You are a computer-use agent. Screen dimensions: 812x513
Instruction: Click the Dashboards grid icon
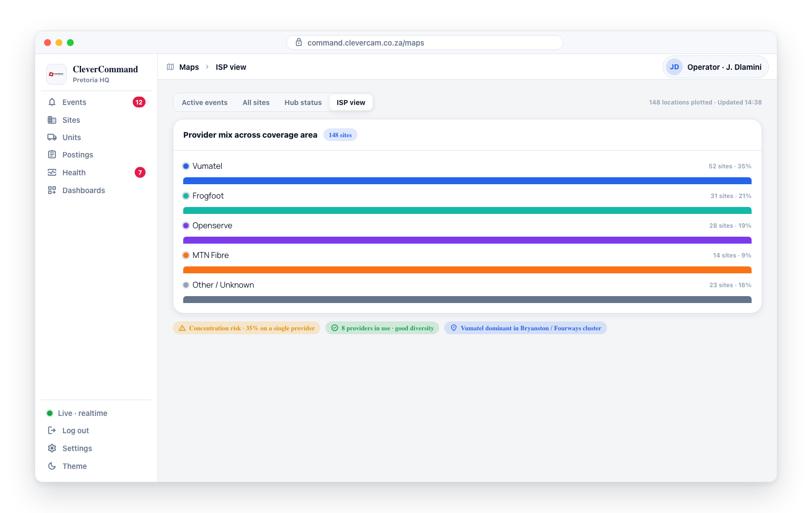click(52, 190)
